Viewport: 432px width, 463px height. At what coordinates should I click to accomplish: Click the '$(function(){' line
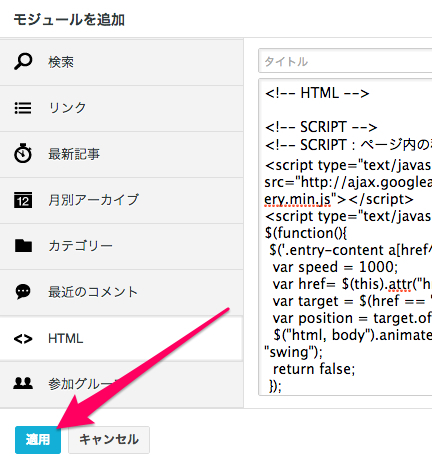coord(306,233)
